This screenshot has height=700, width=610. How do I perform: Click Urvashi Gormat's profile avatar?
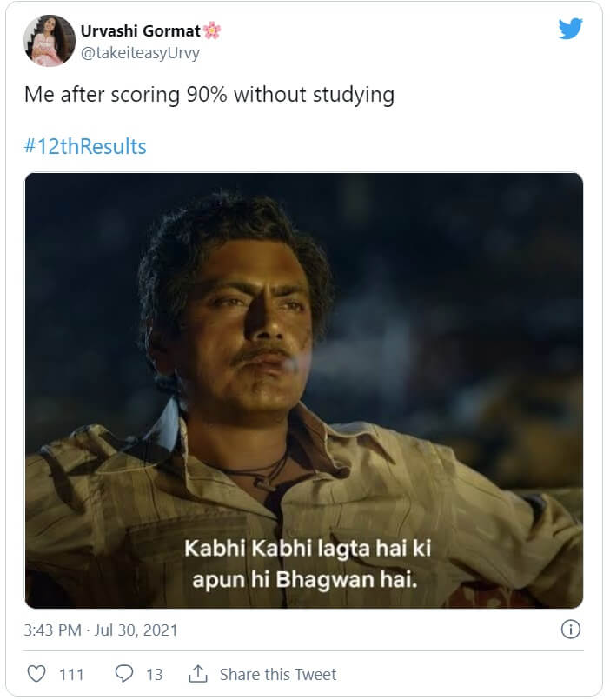click(50, 41)
